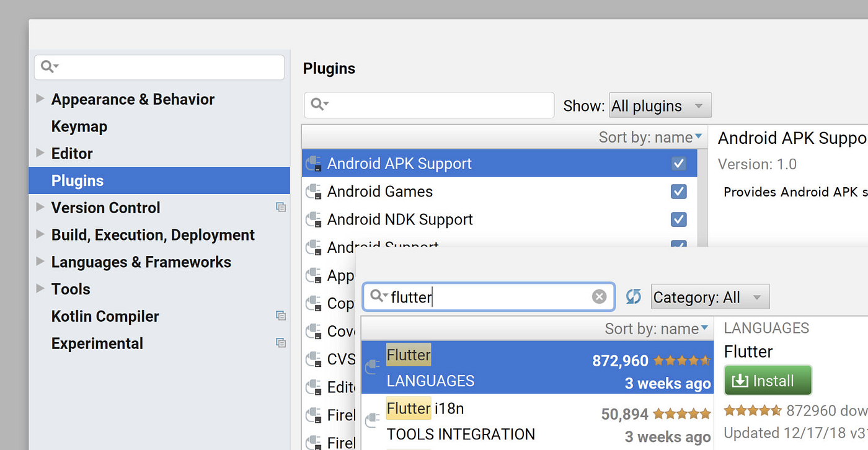Disable the Android NDK Support plugin
Image resolution: width=868 pixels, height=450 pixels.
[x=679, y=219]
